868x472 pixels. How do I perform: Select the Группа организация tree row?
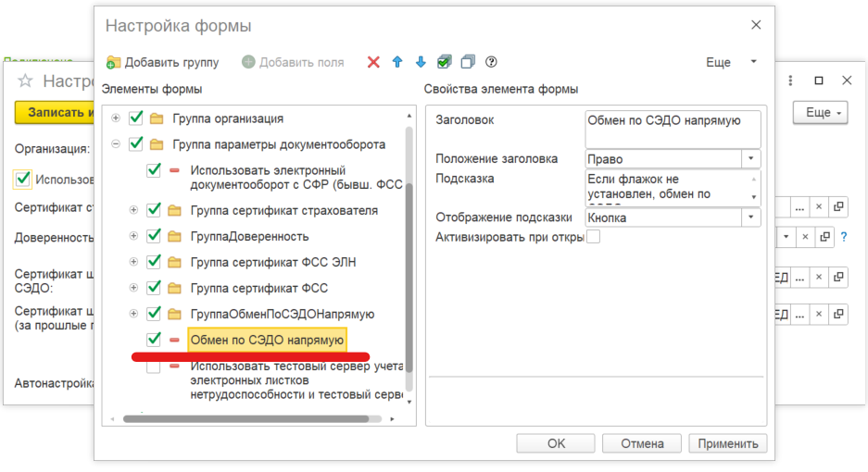tap(228, 118)
